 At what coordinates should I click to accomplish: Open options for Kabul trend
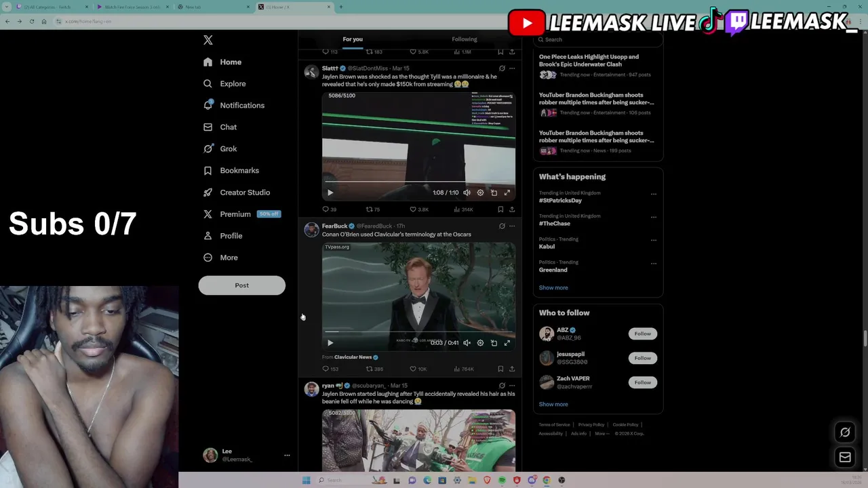(654, 240)
